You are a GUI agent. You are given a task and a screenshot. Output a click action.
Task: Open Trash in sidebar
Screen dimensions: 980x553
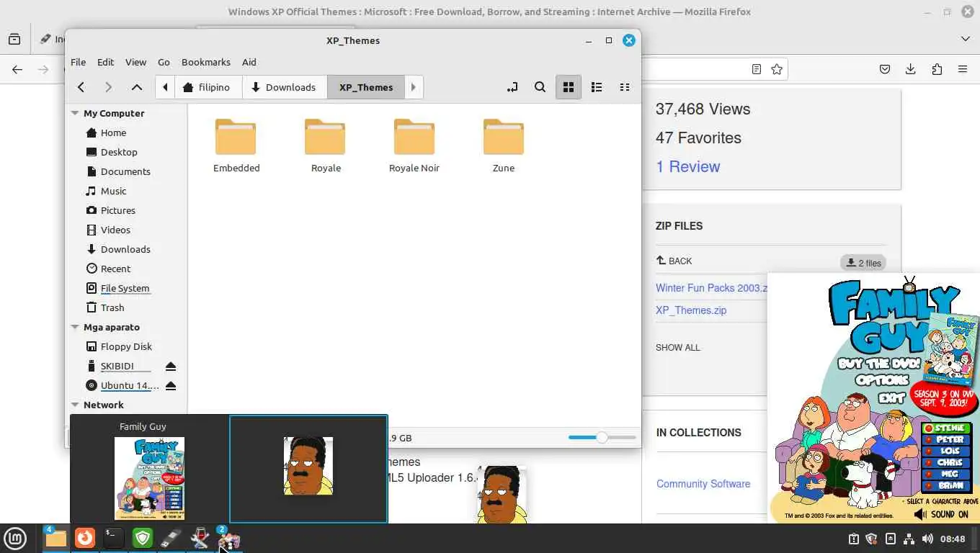tap(112, 307)
